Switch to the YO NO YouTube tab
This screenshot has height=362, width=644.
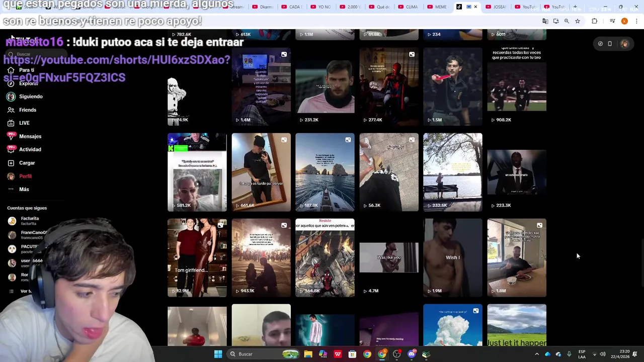point(321,7)
